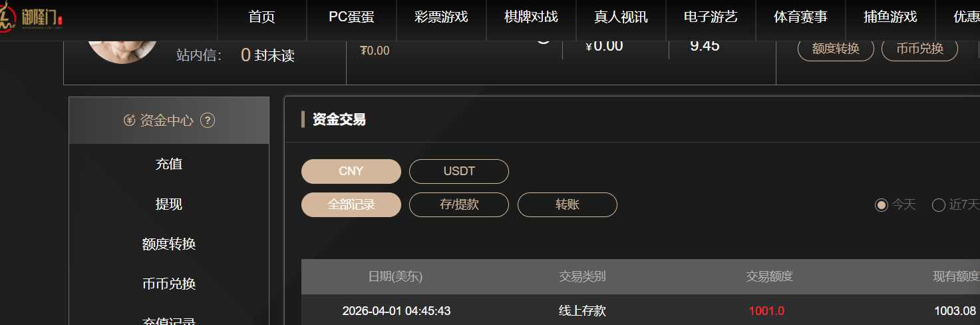Click the 额度转换 outlined button

pos(836,49)
